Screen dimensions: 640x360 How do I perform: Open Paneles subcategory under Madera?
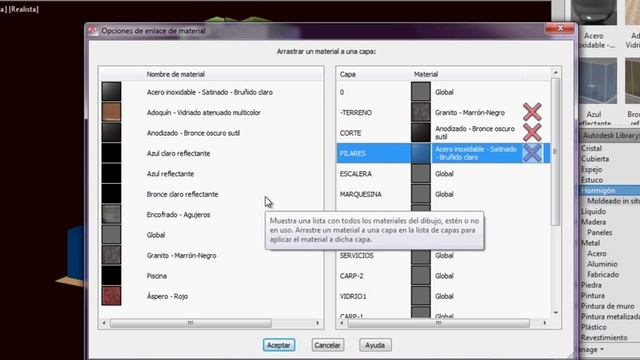point(599,233)
